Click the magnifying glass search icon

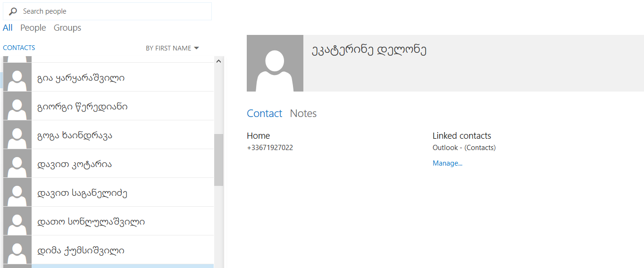13,11
